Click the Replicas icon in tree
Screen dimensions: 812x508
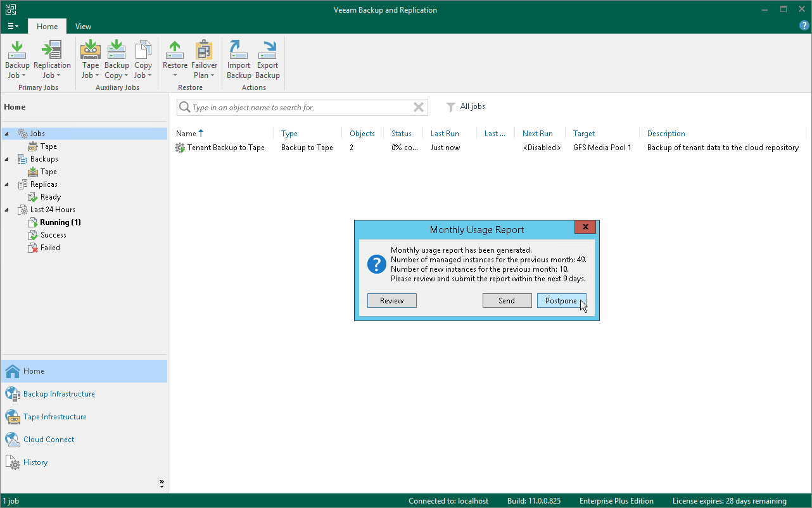[22, 184]
